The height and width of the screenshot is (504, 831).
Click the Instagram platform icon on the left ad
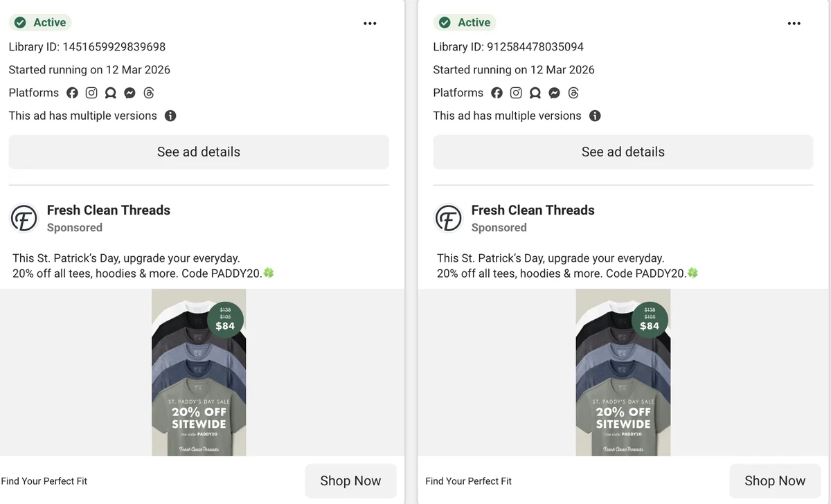click(x=91, y=92)
